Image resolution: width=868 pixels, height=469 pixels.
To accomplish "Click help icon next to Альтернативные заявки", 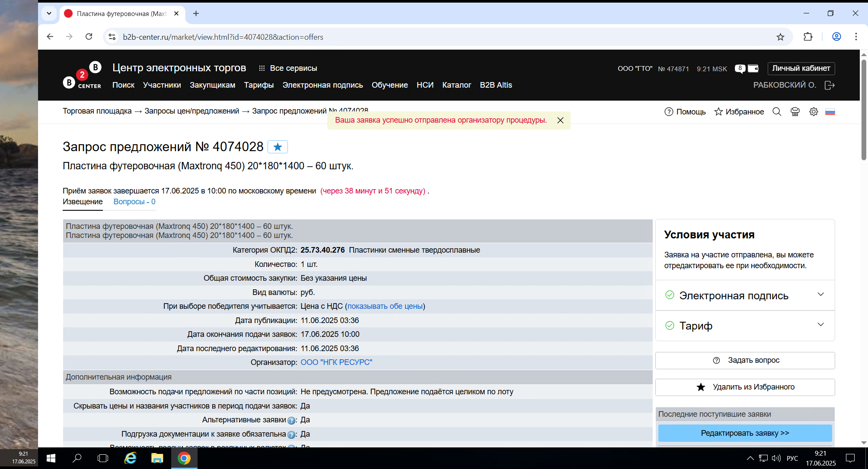I will 291,421.
